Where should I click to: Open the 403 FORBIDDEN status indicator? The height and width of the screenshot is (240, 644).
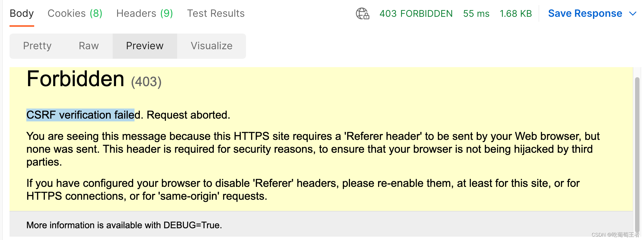point(416,13)
